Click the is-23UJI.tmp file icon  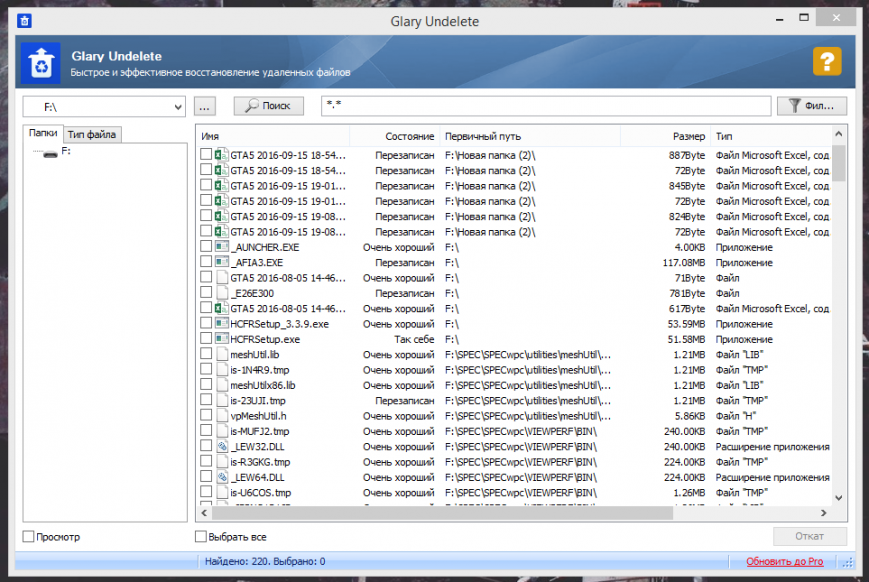point(222,400)
